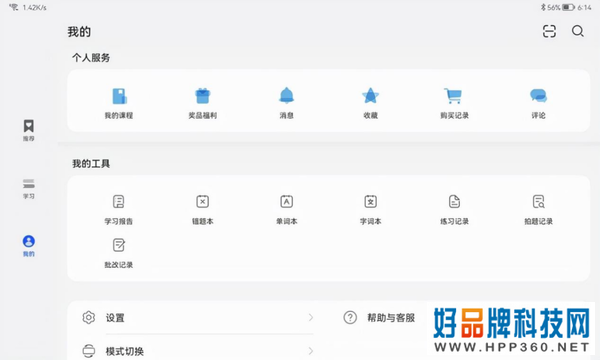Viewport: 600px width, 360px height.
Task: Expand the 模式切换 row chevron
Action: pos(311,351)
